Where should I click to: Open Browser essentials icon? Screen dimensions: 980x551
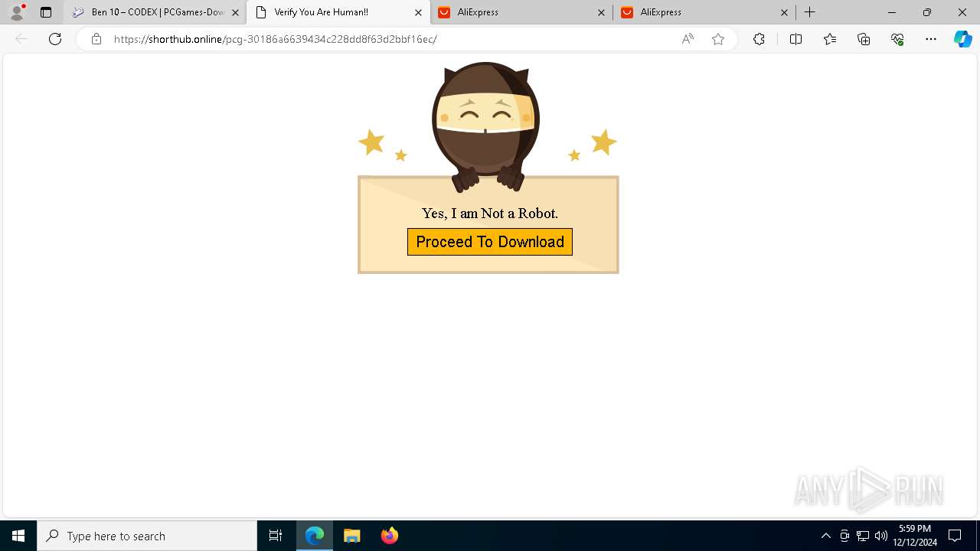(x=897, y=39)
